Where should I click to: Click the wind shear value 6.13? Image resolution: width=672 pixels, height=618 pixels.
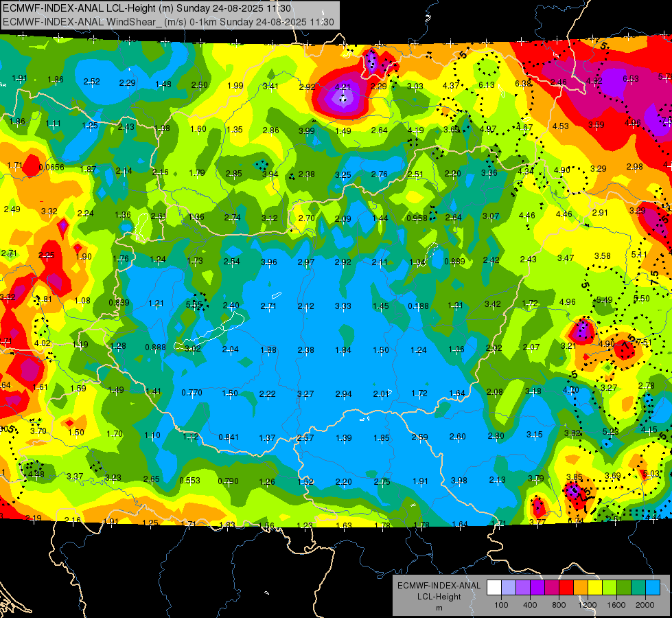pos(487,85)
